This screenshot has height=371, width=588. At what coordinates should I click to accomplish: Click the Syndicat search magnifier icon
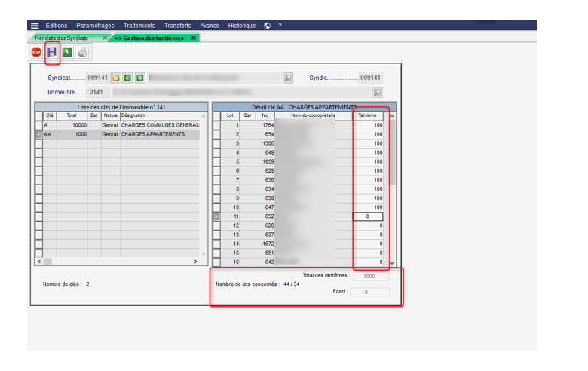pos(287,78)
